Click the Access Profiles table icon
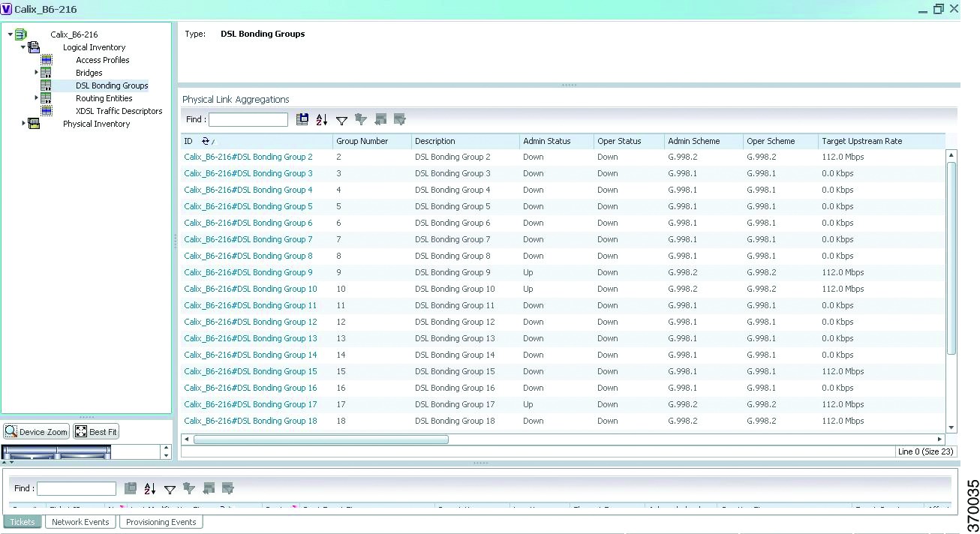Image resolution: width=980 pixels, height=534 pixels. coord(47,60)
